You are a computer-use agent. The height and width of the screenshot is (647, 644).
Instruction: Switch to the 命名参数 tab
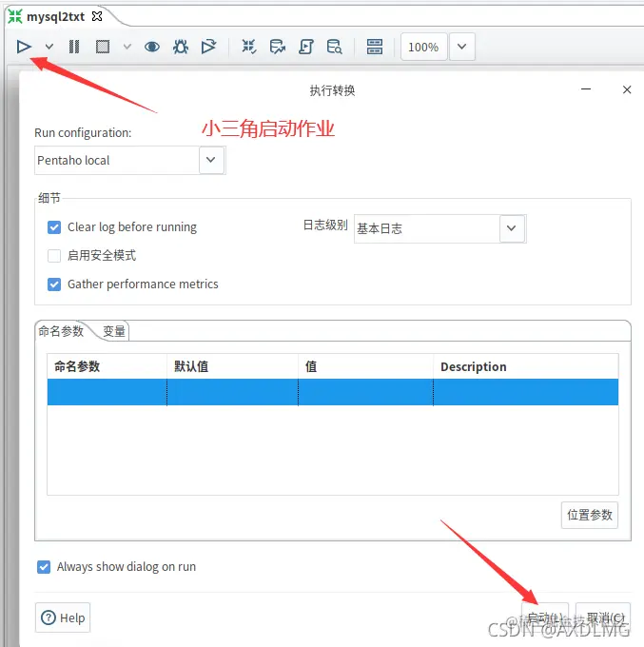(61, 331)
